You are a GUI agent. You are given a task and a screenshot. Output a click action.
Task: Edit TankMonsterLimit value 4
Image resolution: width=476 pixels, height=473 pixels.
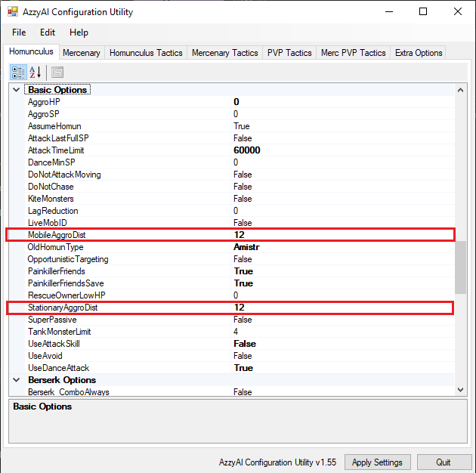pos(342,332)
